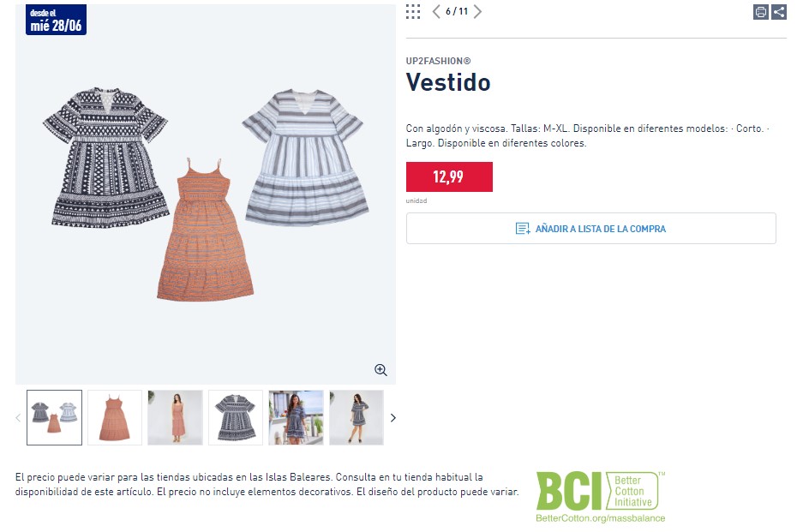Image resolution: width=809 pixels, height=532 pixels.
Task: Open the product grid overview icon
Action: coord(413,11)
